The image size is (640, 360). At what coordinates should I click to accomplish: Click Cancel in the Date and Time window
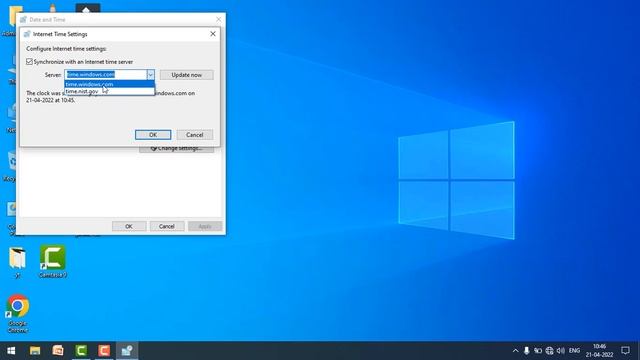point(167,226)
